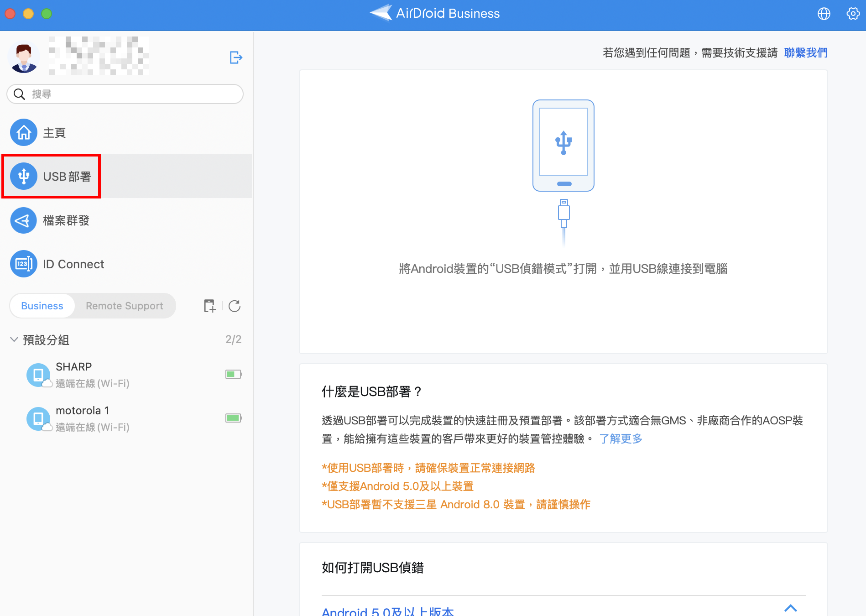Click the ID Connect icon
The width and height of the screenshot is (866, 616).
tap(24, 264)
